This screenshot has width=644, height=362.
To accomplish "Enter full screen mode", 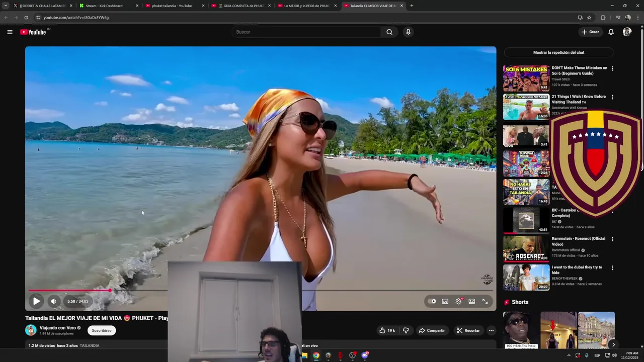I will (485, 301).
